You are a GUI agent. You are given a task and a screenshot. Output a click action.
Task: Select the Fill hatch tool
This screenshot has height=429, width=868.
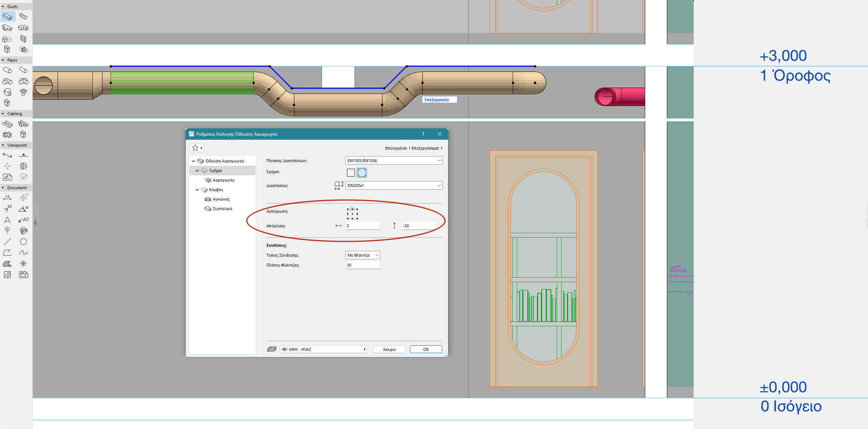7,264
